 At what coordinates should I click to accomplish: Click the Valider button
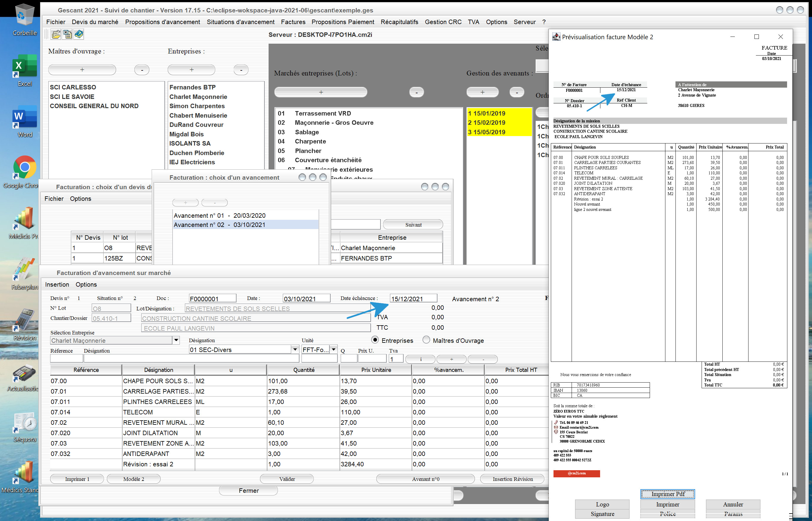tap(287, 479)
